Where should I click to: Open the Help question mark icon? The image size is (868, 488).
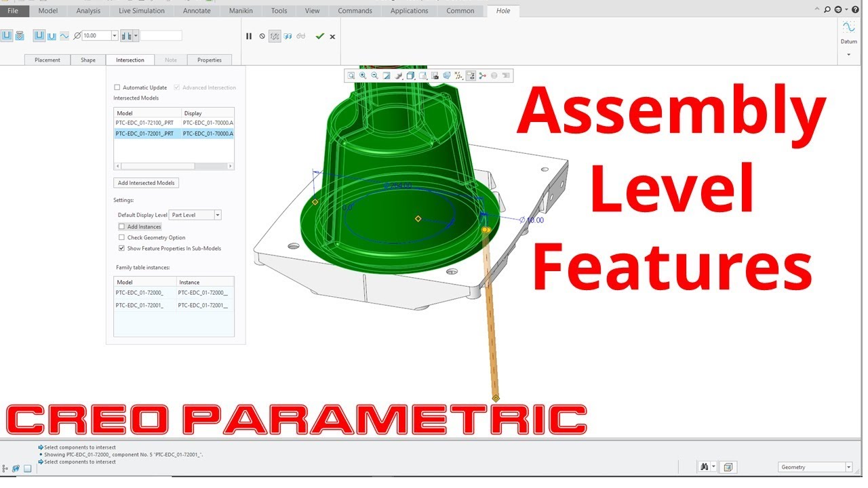854,9
